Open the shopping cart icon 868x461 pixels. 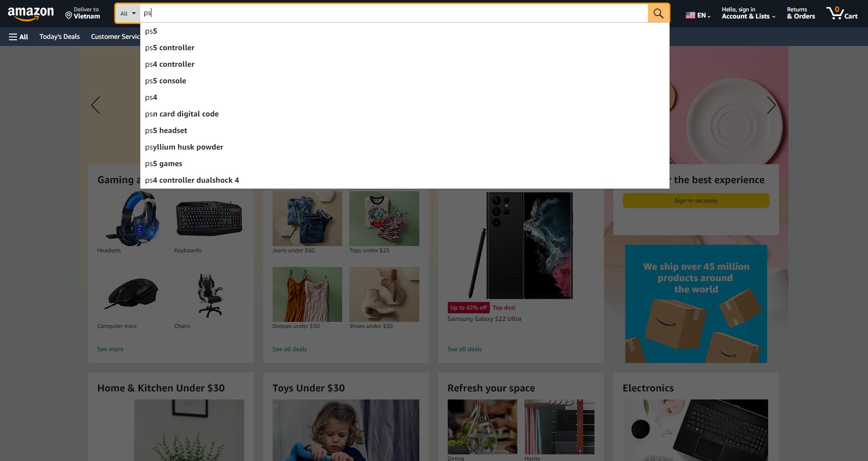(841, 13)
